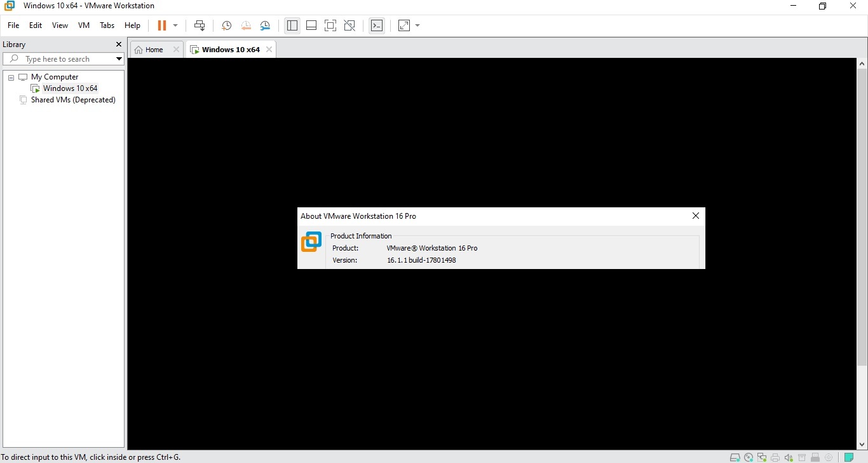
Task: Click the webcam device status icon
Action: 829,457
